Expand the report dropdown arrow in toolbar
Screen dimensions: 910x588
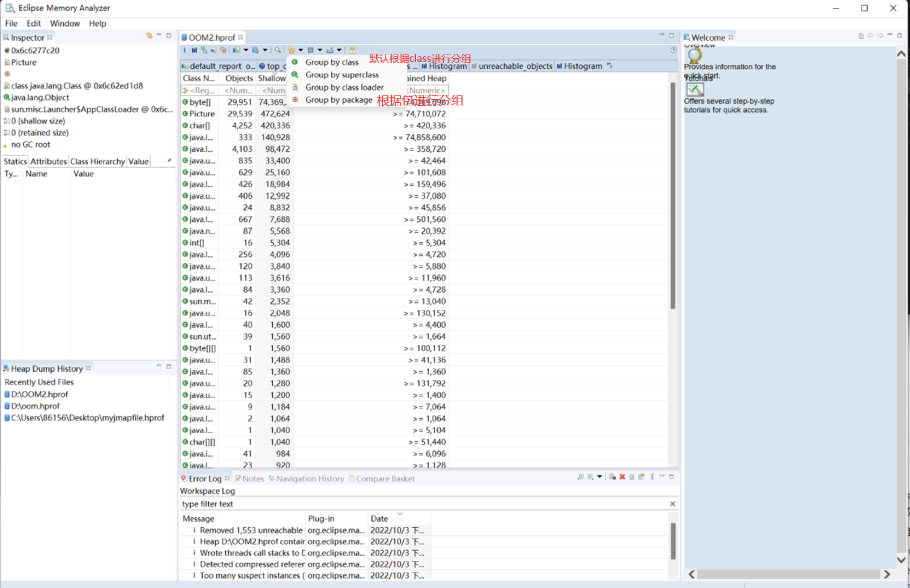(245, 50)
